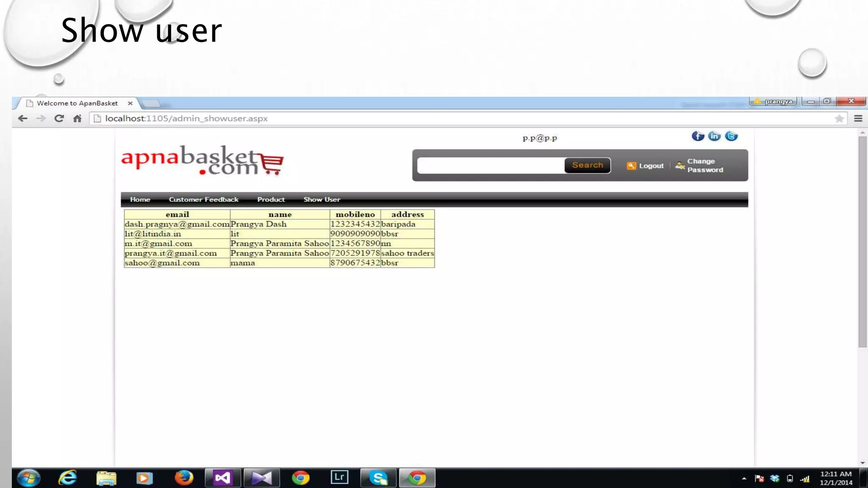This screenshot has width=868, height=488.
Task: Click the scrollbar down arrow
Action: click(x=862, y=463)
